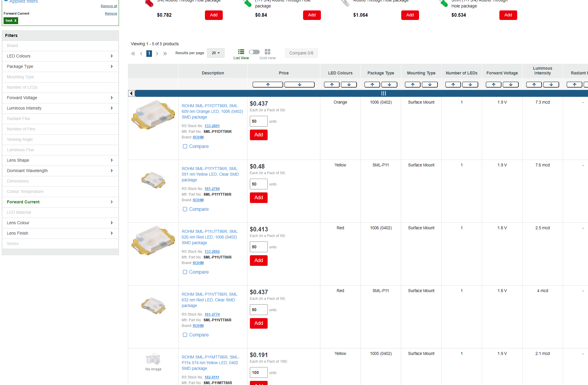Image resolution: width=588 pixels, height=385 pixels.
Task: Sort Price ascending
Action: [268, 85]
